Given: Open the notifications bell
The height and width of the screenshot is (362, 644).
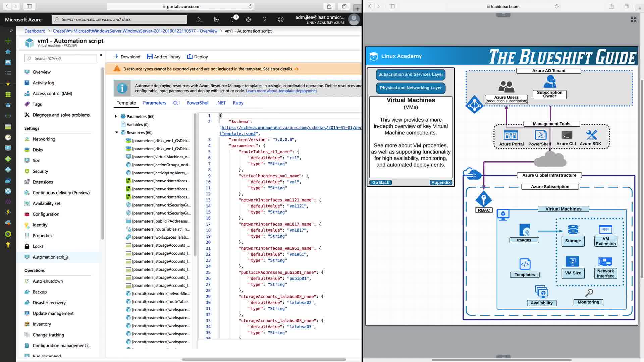Looking at the screenshot, I should point(232,19).
